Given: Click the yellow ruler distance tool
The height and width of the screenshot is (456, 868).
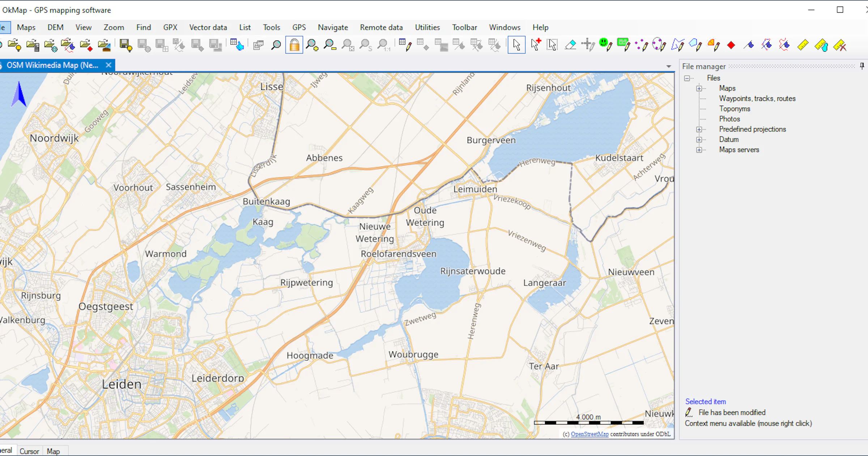Looking at the screenshot, I should (803, 45).
